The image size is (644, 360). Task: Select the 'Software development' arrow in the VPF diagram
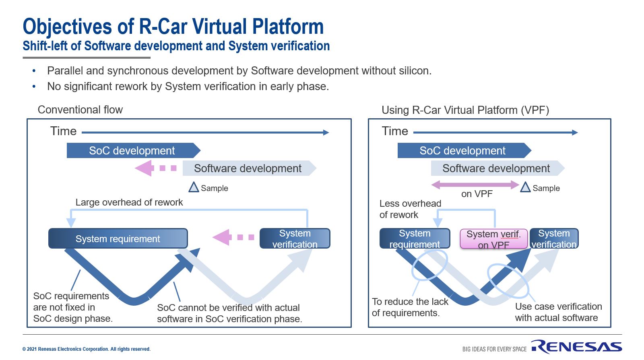[x=498, y=168]
